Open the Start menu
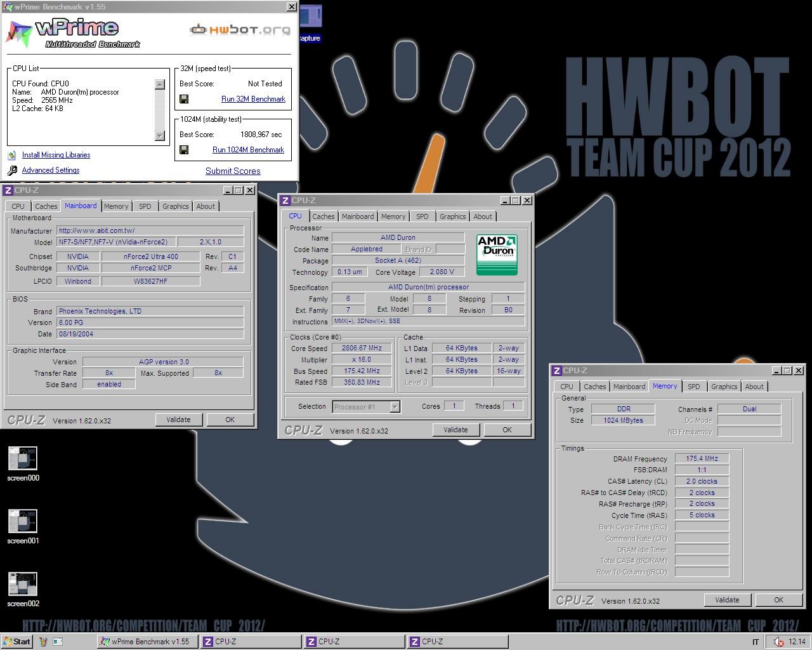 pyautogui.click(x=17, y=641)
